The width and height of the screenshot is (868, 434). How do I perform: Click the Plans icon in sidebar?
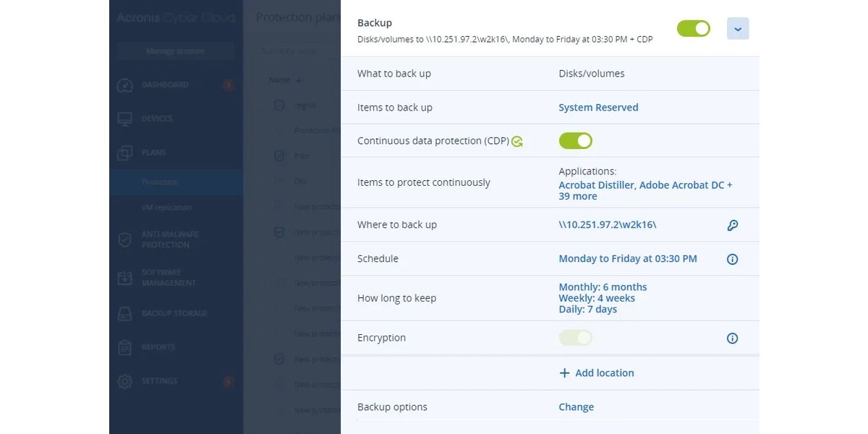pyautogui.click(x=125, y=153)
